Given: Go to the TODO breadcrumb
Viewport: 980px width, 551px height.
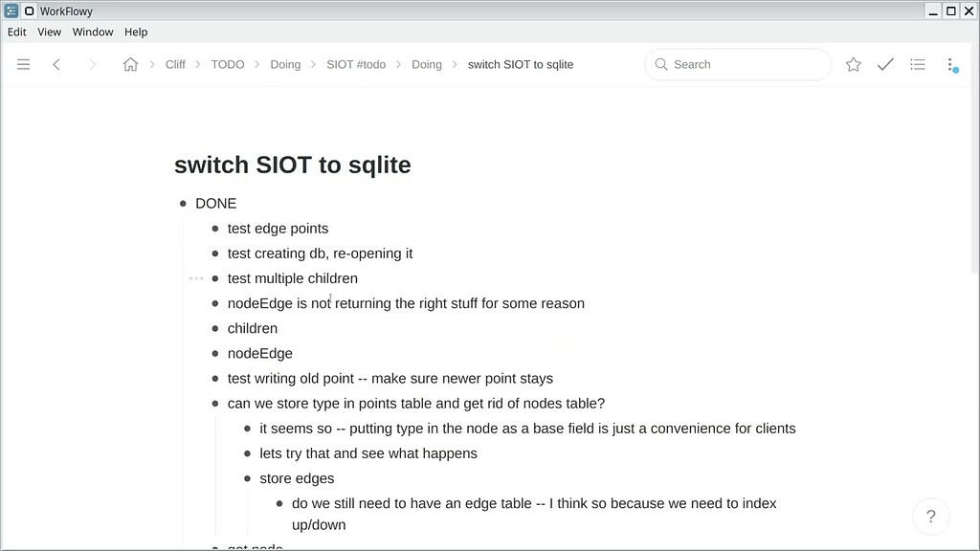Looking at the screenshot, I should pyautogui.click(x=228, y=64).
